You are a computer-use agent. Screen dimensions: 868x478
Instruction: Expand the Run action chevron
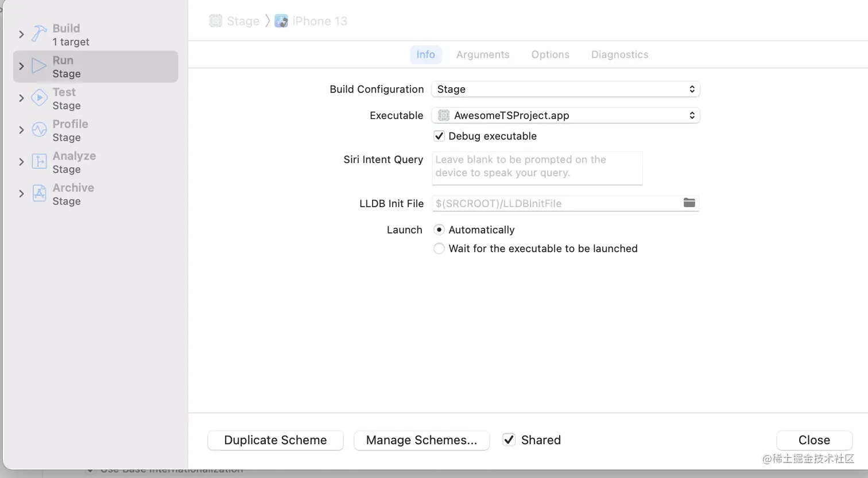click(21, 66)
